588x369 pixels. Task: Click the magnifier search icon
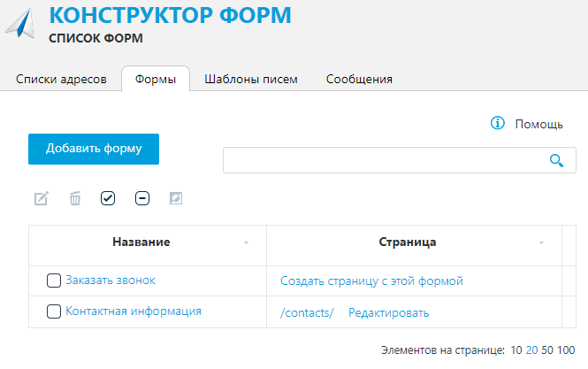click(556, 161)
